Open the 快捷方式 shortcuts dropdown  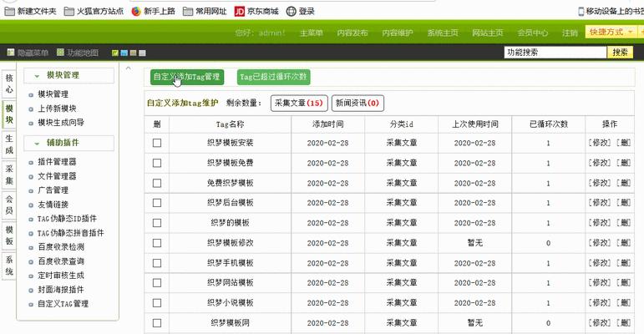(x=611, y=32)
